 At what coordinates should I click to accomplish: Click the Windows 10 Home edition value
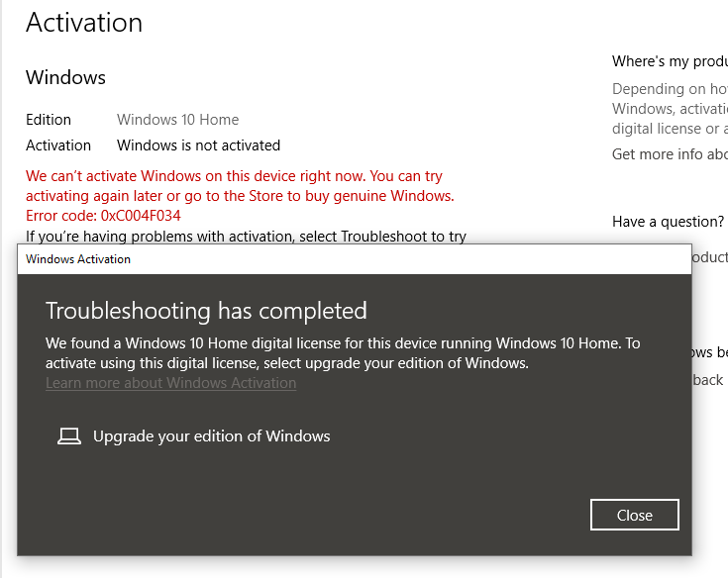click(178, 120)
